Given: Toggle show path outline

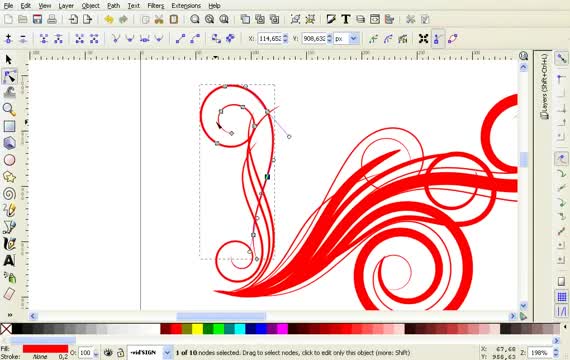Looking at the screenshot, I should point(453,39).
